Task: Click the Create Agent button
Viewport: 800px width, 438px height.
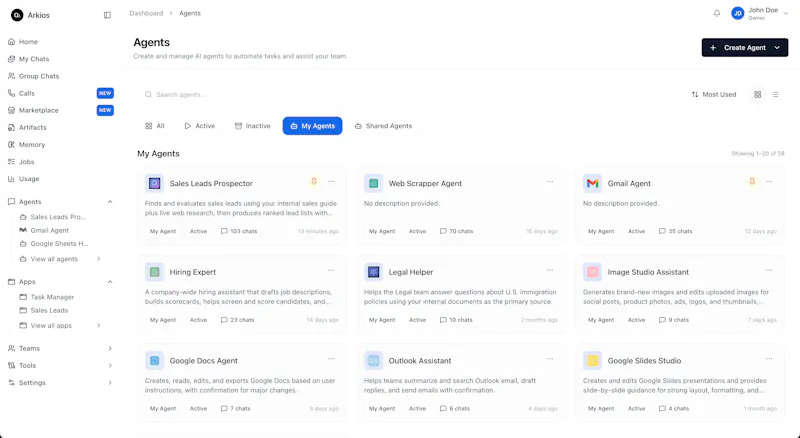Action: pyautogui.click(x=744, y=47)
